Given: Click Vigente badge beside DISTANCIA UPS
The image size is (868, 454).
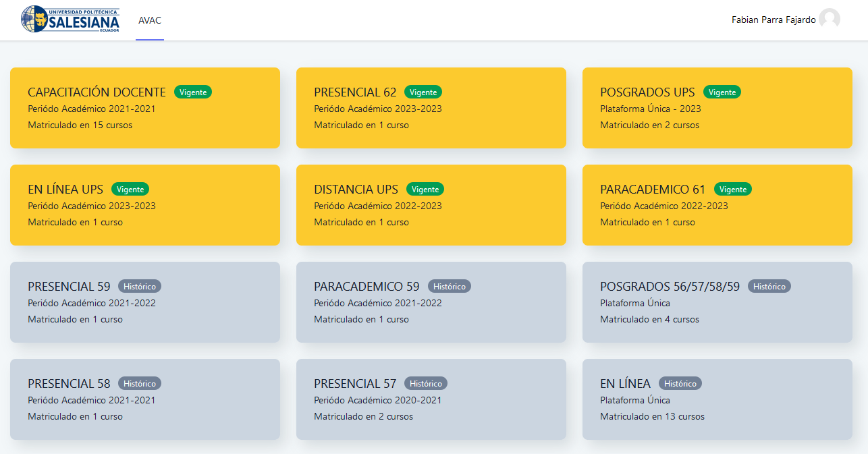Looking at the screenshot, I should [425, 190].
